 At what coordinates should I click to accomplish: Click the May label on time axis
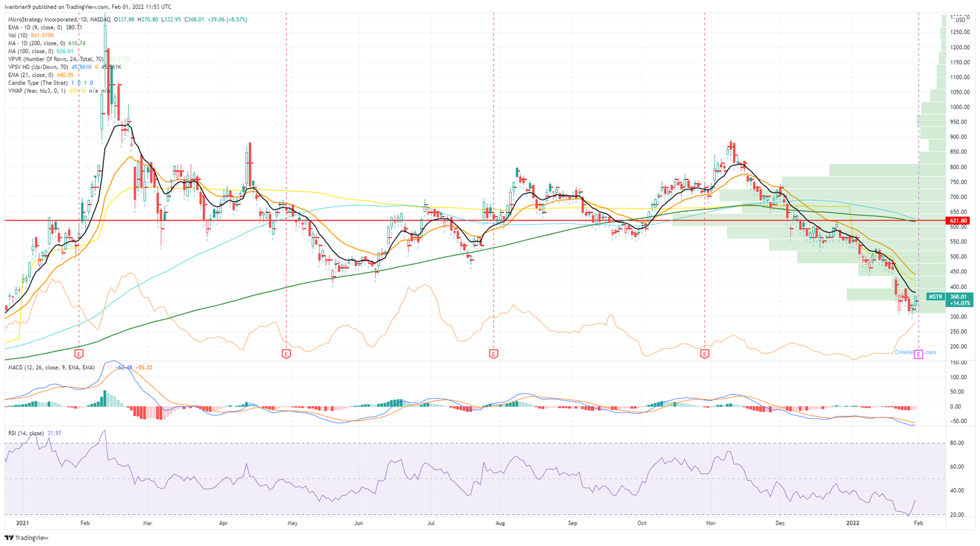293,523
